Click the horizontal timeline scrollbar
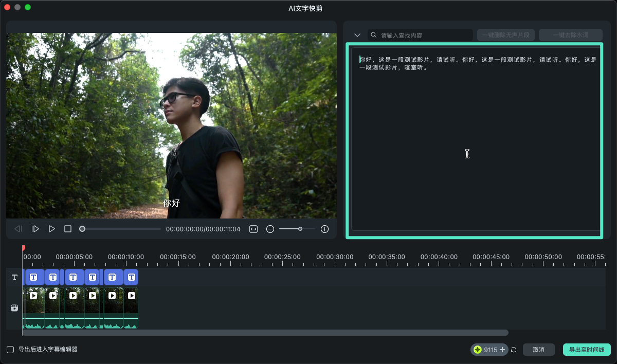This screenshot has width=617, height=364. [265, 333]
